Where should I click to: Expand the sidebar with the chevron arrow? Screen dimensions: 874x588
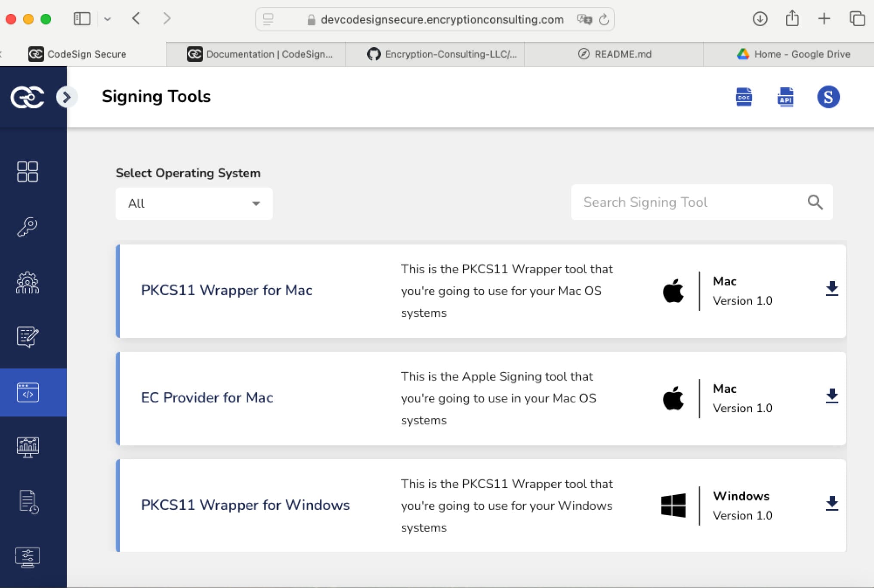pos(66,97)
